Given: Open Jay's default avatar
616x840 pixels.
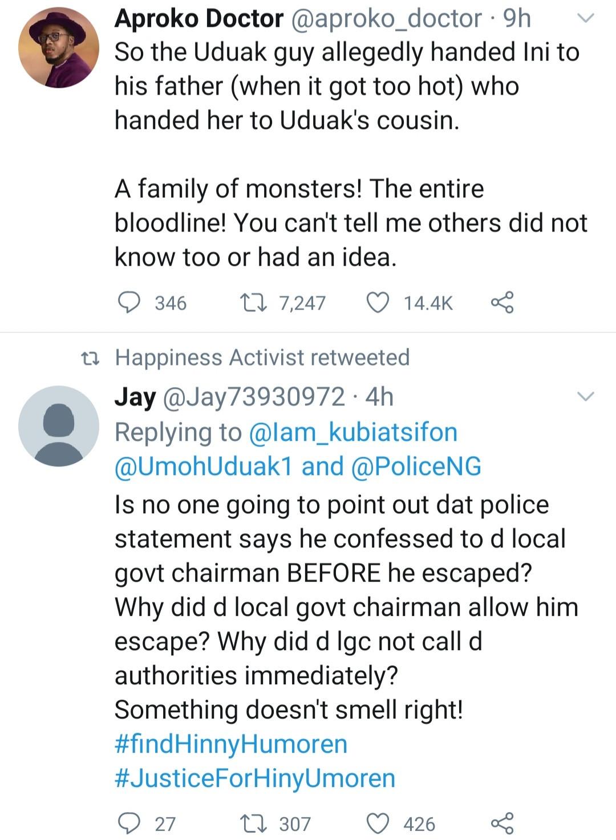Looking at the screenshot, I should [59, 426].
